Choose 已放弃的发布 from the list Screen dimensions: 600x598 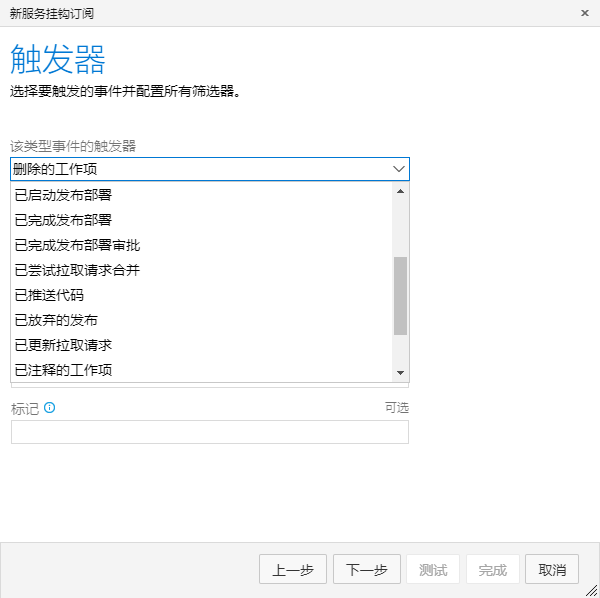201,320
